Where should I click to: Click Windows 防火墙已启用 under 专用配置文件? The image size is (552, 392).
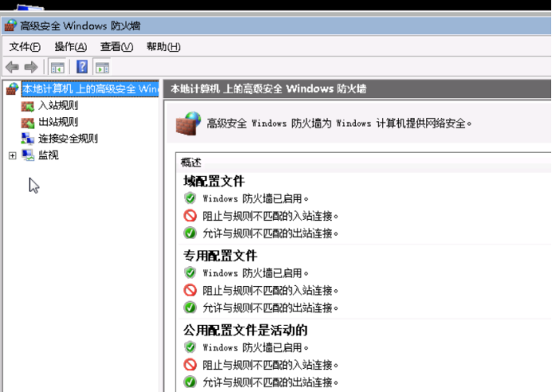pyautogui.click(x=255, y=273)
